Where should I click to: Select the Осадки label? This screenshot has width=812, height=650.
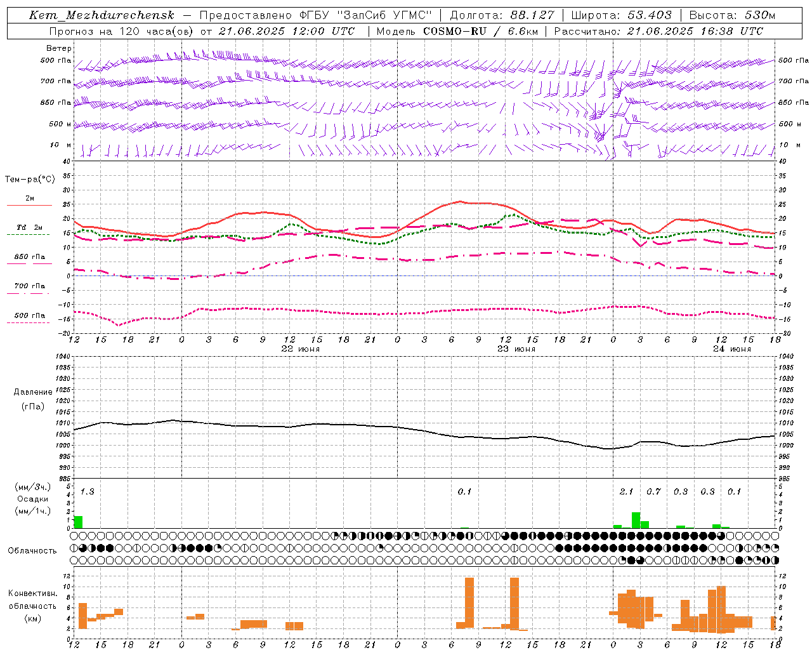[33, 499]
